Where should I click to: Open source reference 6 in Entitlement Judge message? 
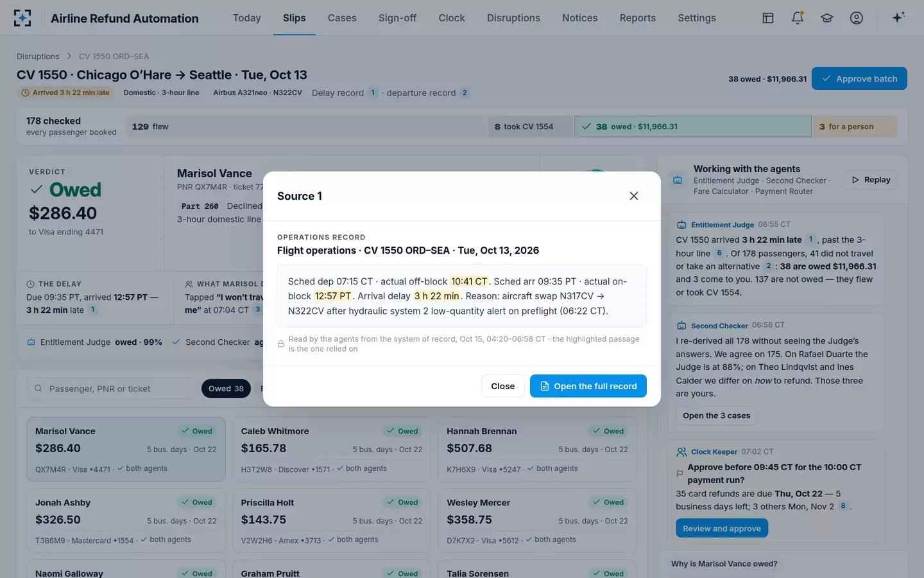[719, 253]
